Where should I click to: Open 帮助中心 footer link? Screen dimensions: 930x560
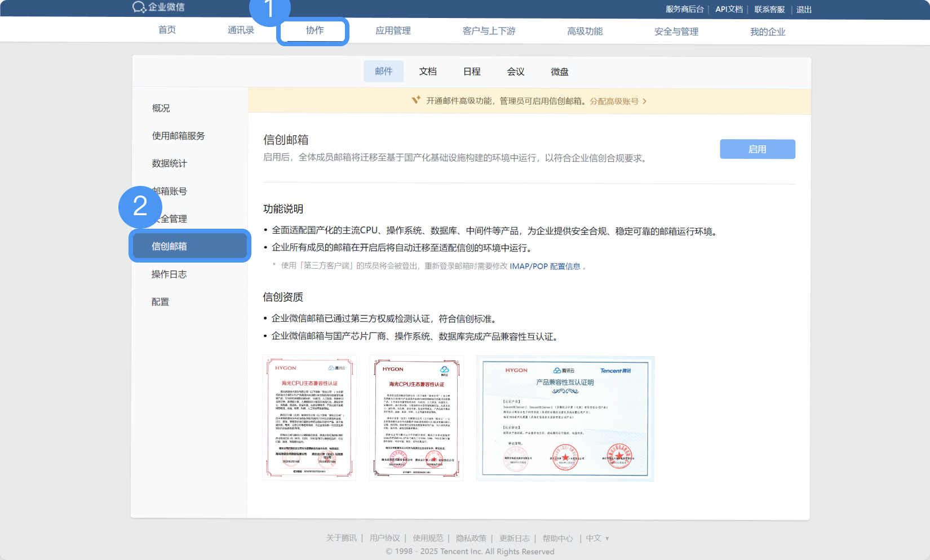(558, 538)
